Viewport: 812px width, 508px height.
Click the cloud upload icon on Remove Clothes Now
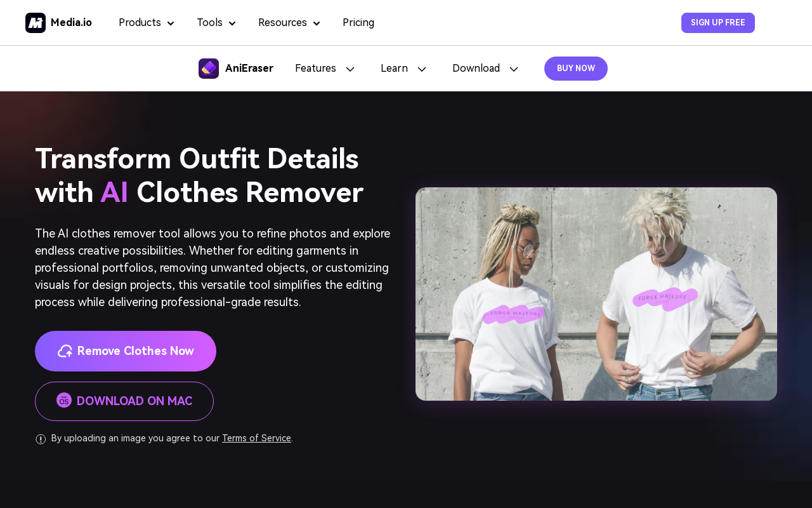pyautogui.click(x=65, y=351)
